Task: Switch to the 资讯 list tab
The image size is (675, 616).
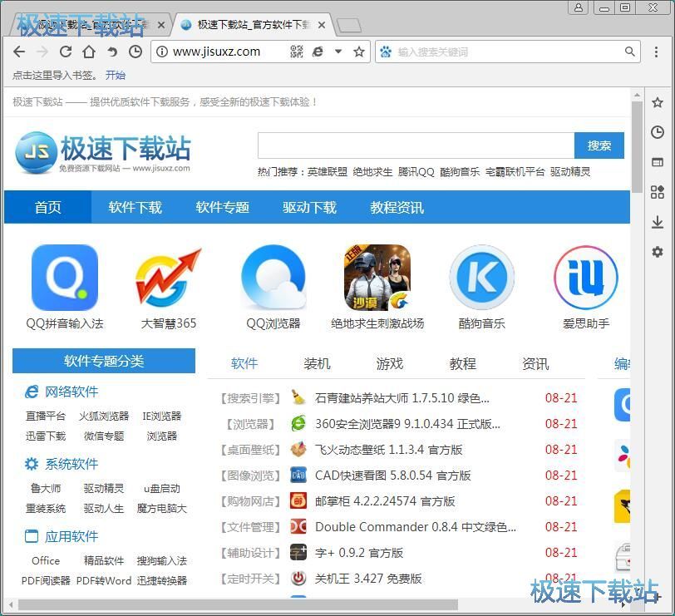Action: click(x=535, y=364)
